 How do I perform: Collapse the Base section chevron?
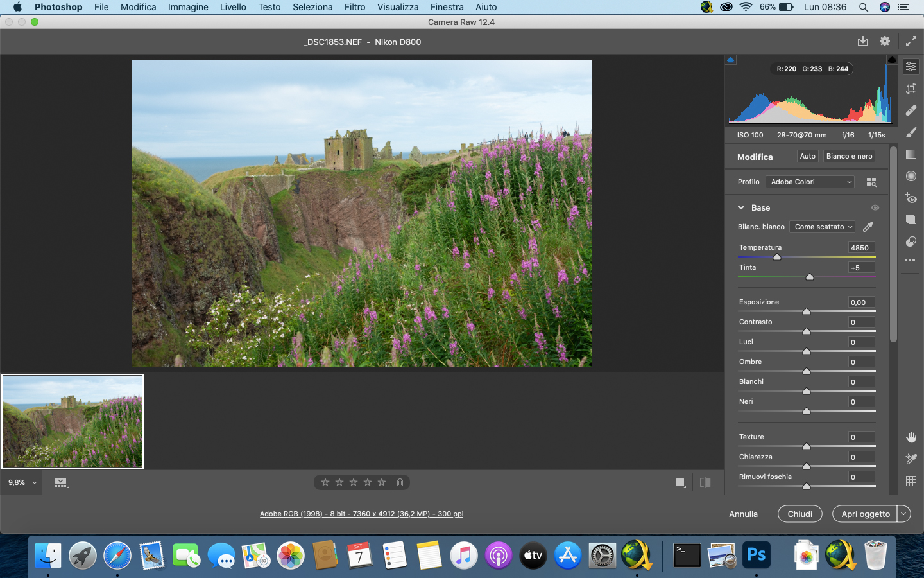(x=741, y=208)
